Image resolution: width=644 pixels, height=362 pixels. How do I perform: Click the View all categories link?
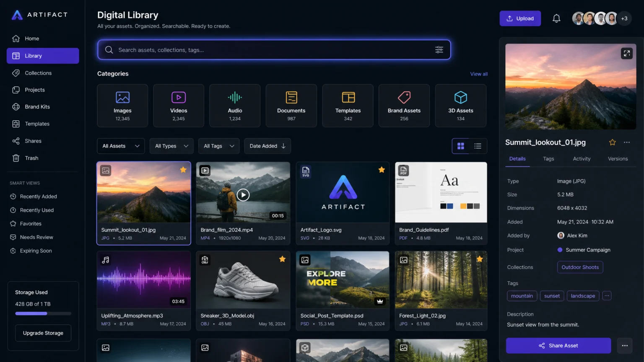(x=479, y=74)
